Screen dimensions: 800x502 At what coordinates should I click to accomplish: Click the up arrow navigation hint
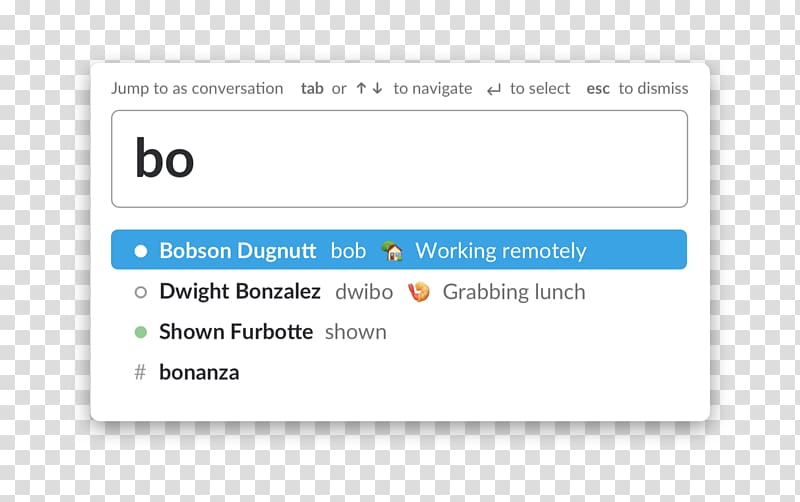[x=361, y=88]
